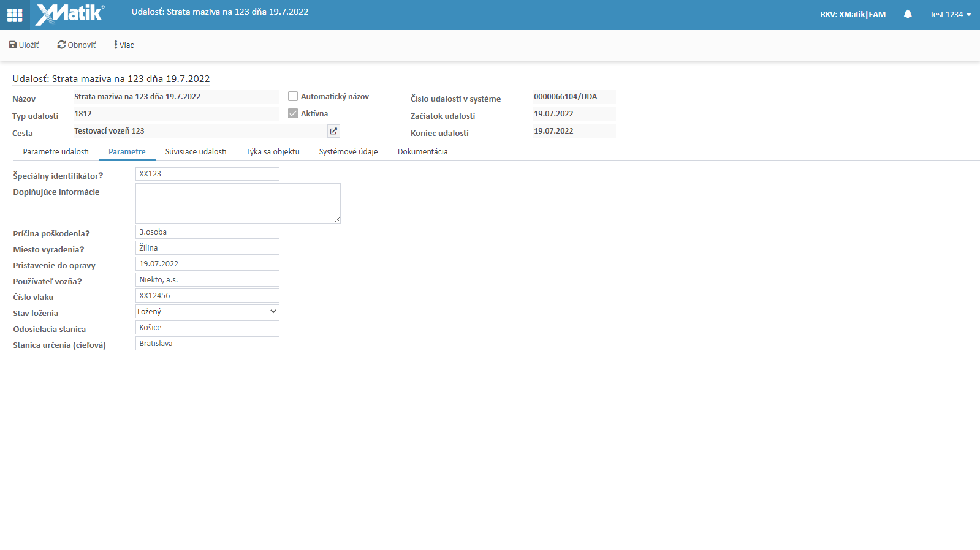This screenshot has height=550, width=980.
Task: Click the XMatik logo
Action: 70,14
